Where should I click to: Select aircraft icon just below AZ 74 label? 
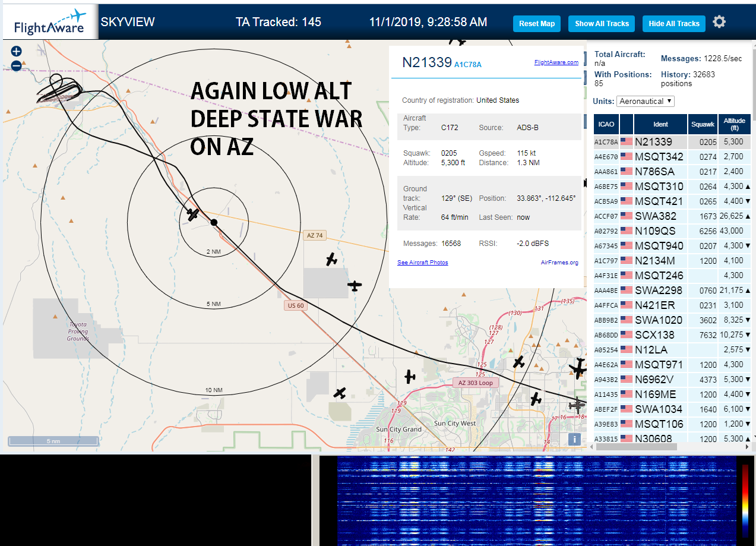pos(331,259)
